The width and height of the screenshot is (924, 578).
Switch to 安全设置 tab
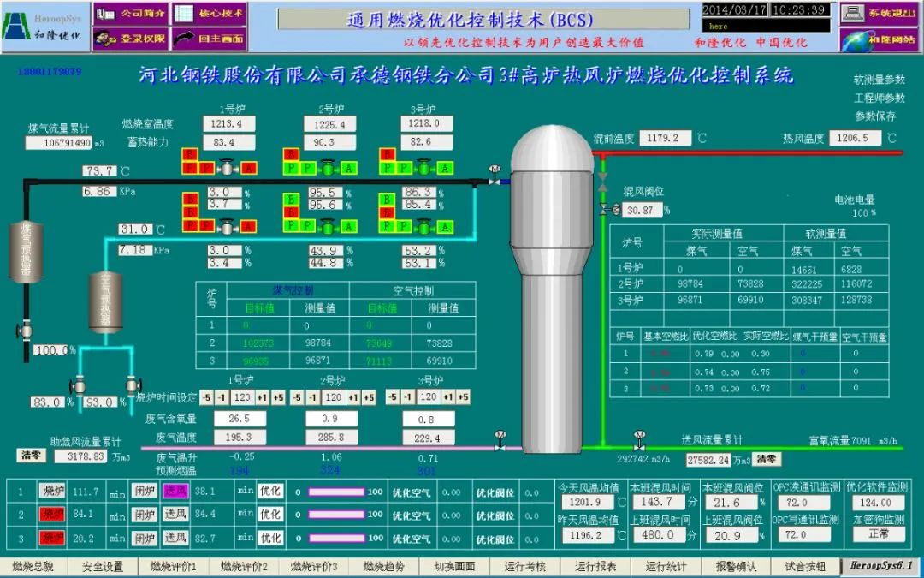coord(104,567)
